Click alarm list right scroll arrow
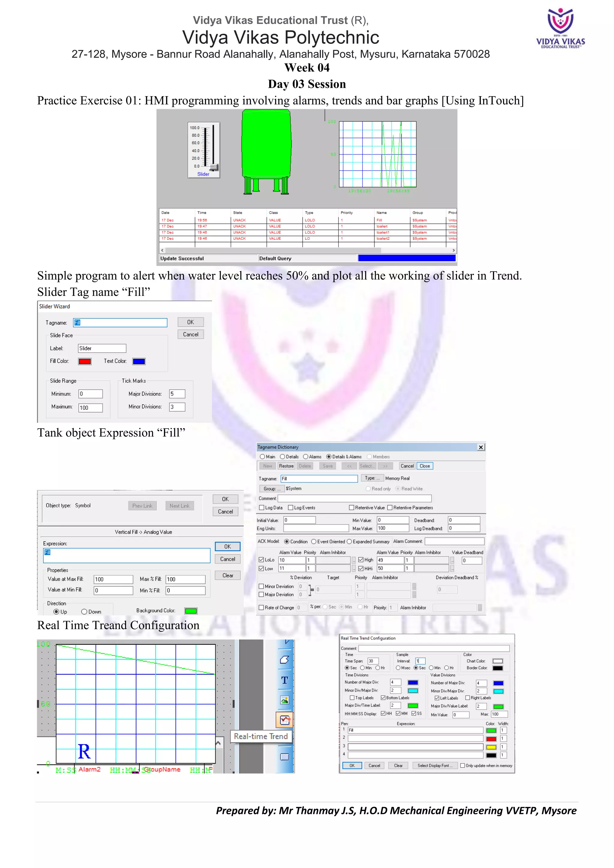Image resolution: width=614 pixels, height=868 pixels. (453, 250)
